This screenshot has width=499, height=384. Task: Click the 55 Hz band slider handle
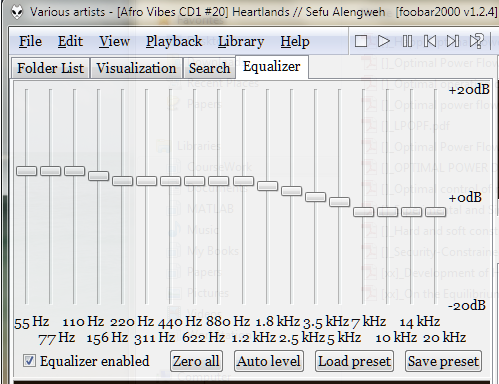27,171
